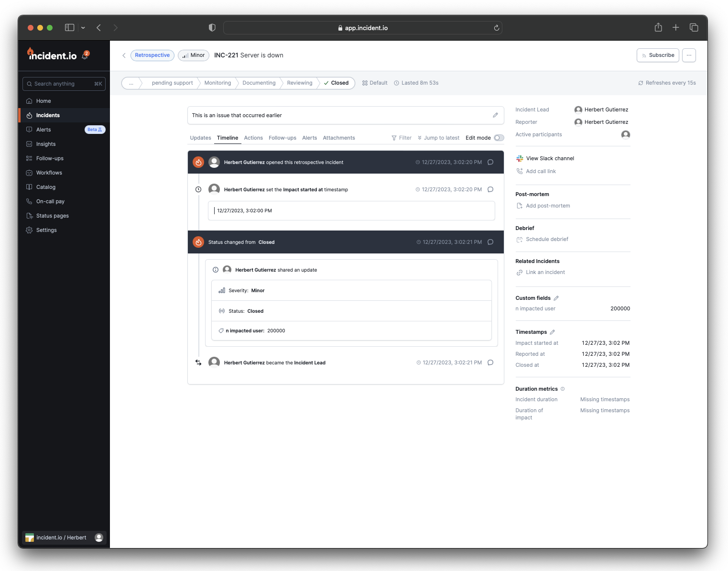Click the info icon in the shared update card
728x571 pixels.
(x=216, y=270)
